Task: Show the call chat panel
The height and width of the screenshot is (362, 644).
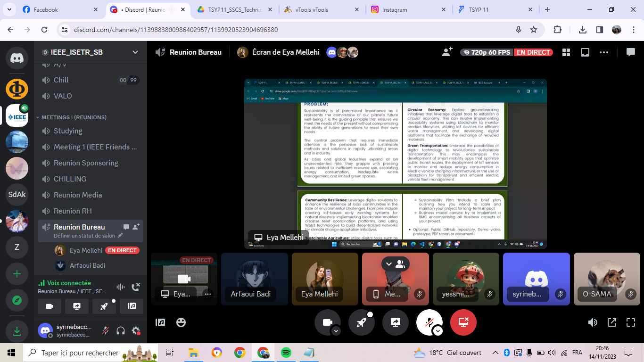Action: (631, 52)
